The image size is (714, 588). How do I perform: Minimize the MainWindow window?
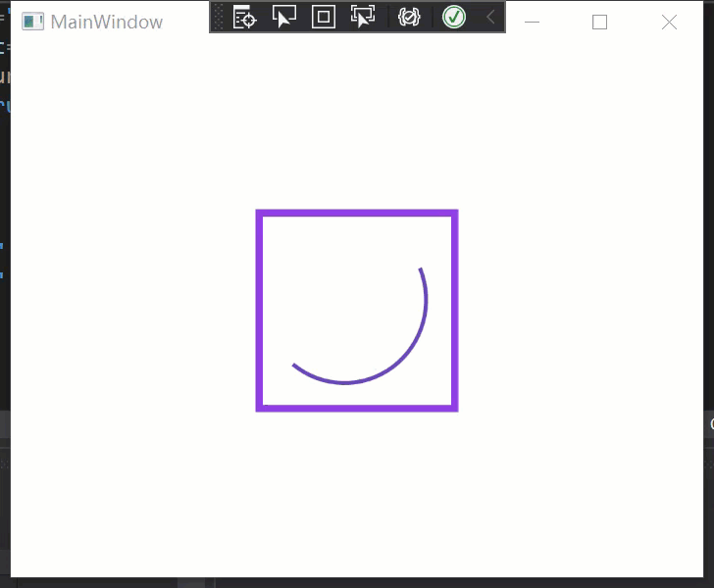click(x=532, y=22)
